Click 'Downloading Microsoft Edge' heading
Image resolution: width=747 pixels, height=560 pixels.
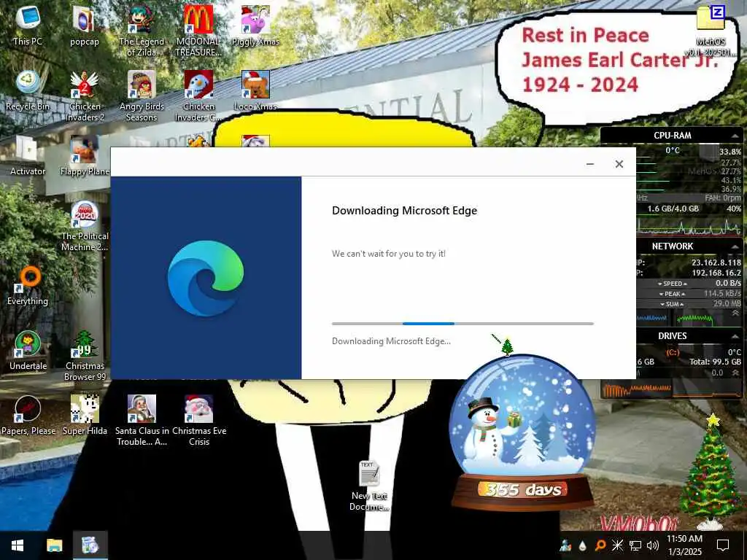(404, 211)
